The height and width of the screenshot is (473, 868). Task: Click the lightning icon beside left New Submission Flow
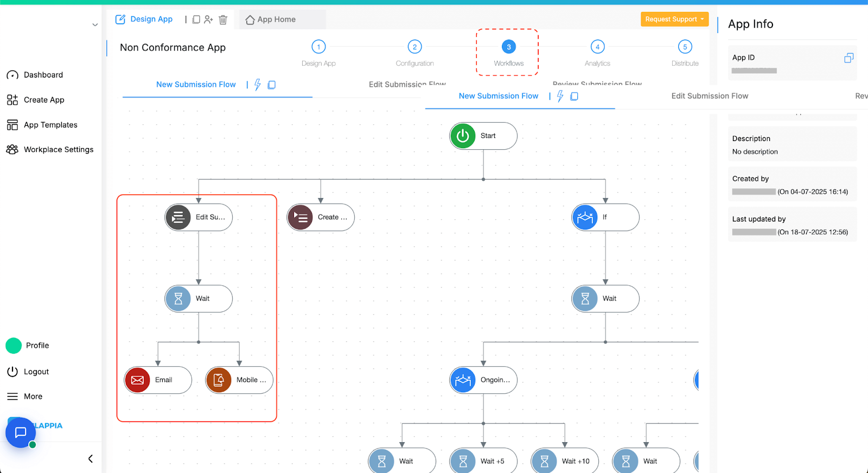(x=258, y=85)
